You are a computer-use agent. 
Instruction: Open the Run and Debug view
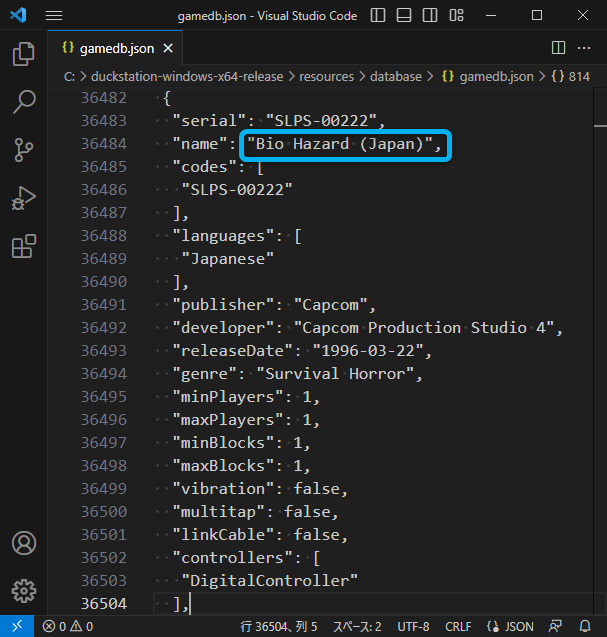point(24,198)
